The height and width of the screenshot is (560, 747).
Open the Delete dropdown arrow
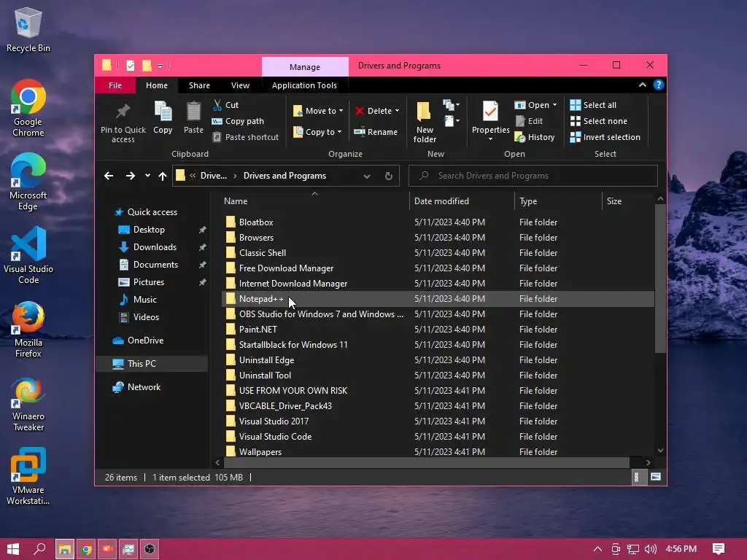(398, 111)
